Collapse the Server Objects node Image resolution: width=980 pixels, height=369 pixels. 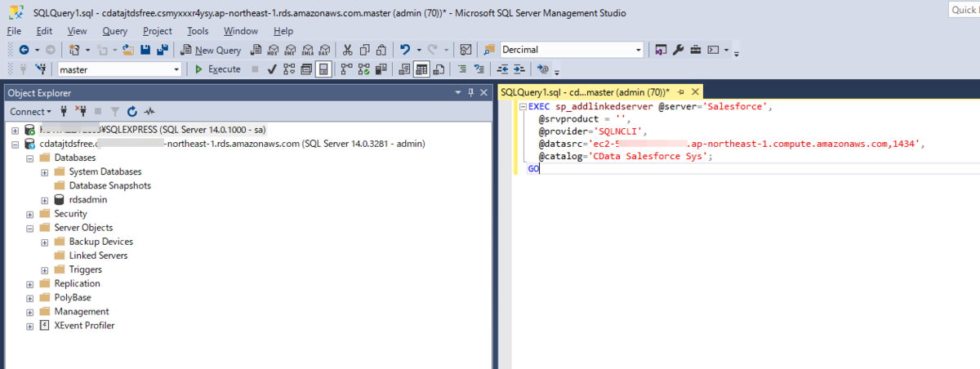pos(29,227)
